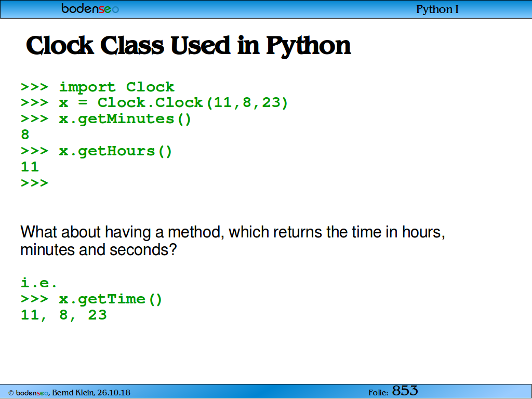Click the empty '>>>' prompt line
Screen dimensions: 532x399
pos(35,183)
